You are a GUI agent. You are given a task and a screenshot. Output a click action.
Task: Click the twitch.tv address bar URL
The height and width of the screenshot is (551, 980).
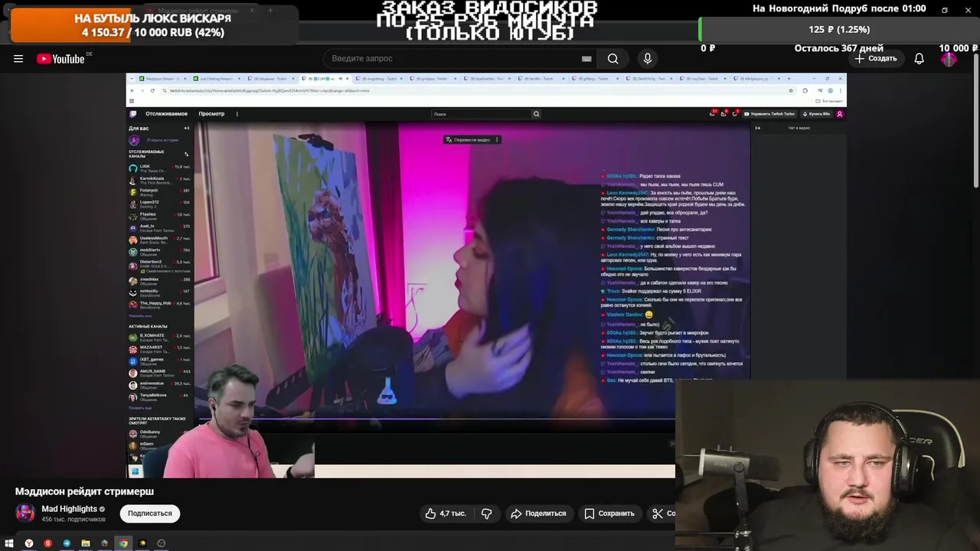pyautogui.click(x=269, y=90)
